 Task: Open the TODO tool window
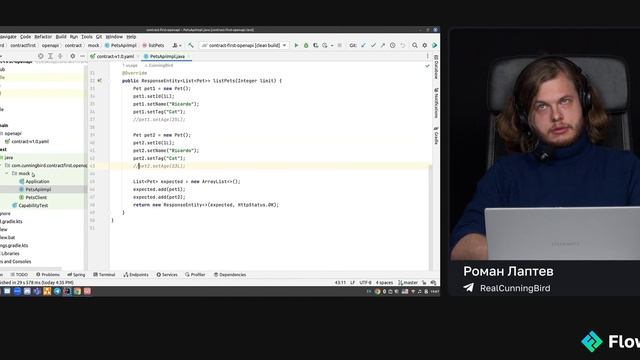pyautogui.click(x=19, y=275)
